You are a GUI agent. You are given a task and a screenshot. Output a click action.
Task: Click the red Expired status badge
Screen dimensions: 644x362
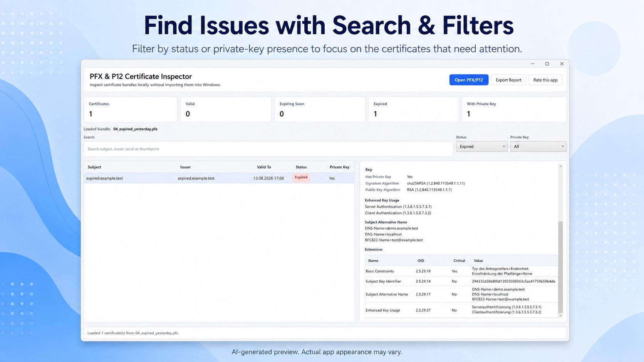point(301,177)
